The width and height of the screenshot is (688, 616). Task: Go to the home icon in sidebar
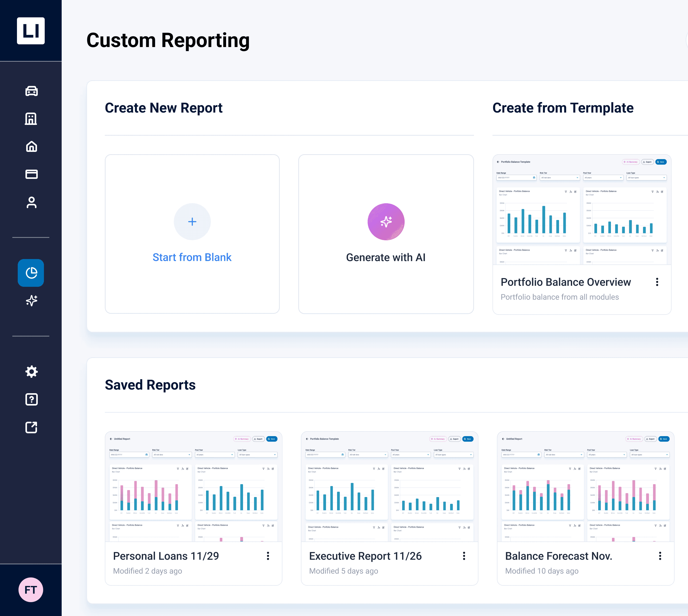pos(31,146)
